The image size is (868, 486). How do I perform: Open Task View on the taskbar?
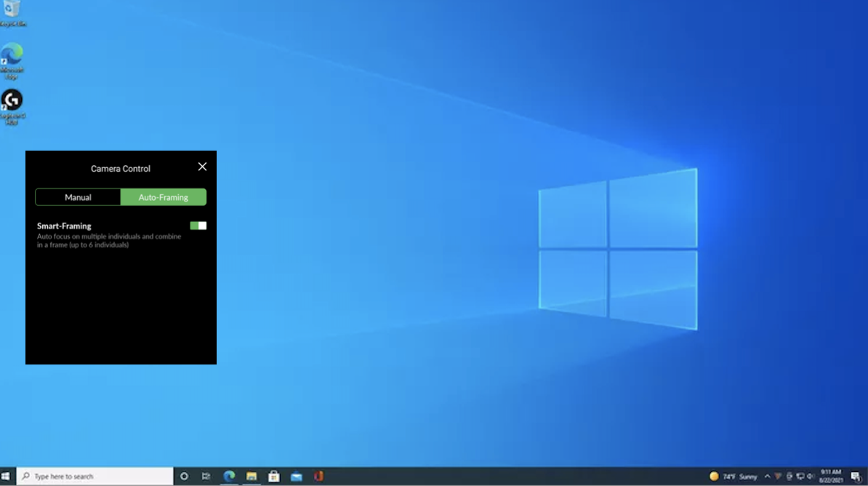pyautogui.click(x=206, y=476)
